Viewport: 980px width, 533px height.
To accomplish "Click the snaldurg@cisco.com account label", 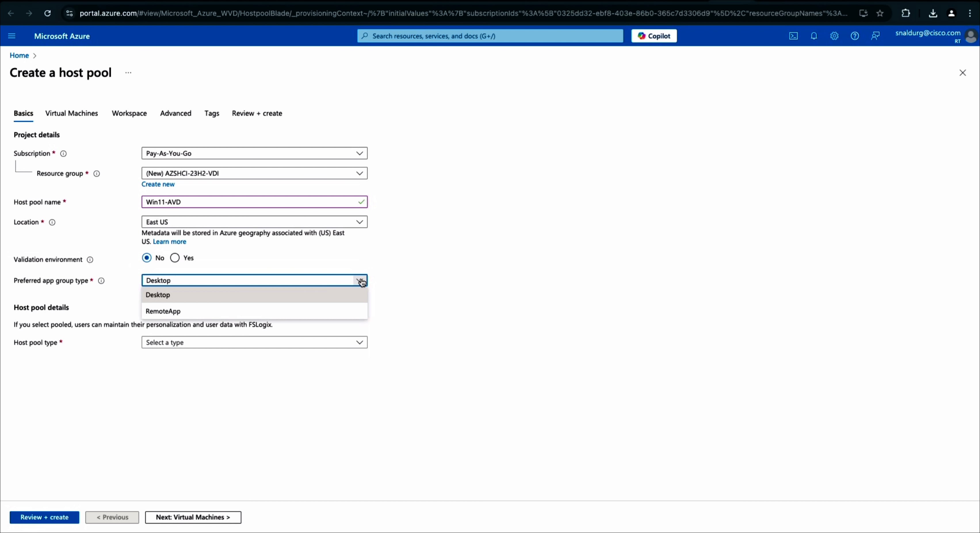I will pyautogui.click(x=927, y=33).
